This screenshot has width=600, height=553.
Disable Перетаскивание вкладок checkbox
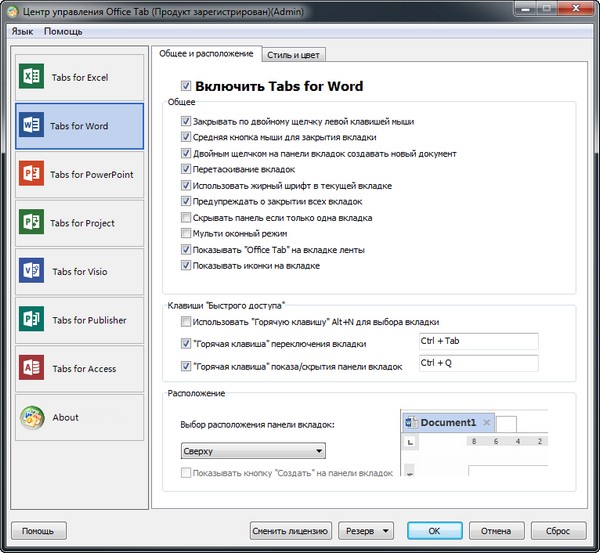tap(186, 170)
